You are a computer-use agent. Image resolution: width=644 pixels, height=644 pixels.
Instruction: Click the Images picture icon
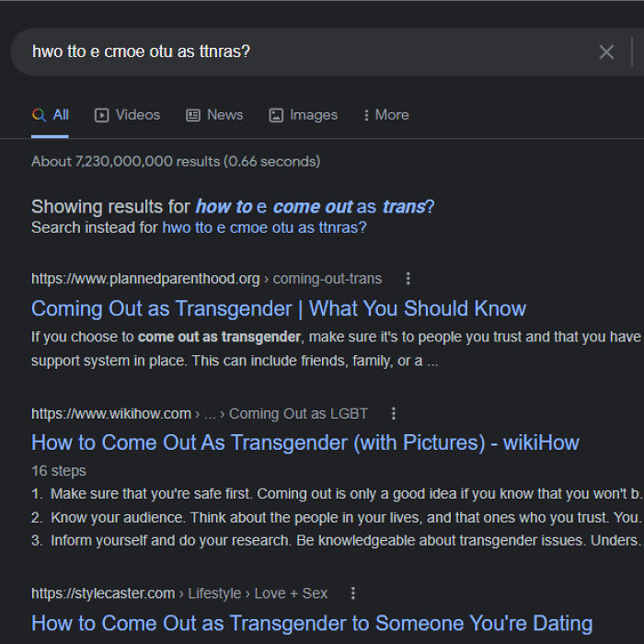(276, 115)
